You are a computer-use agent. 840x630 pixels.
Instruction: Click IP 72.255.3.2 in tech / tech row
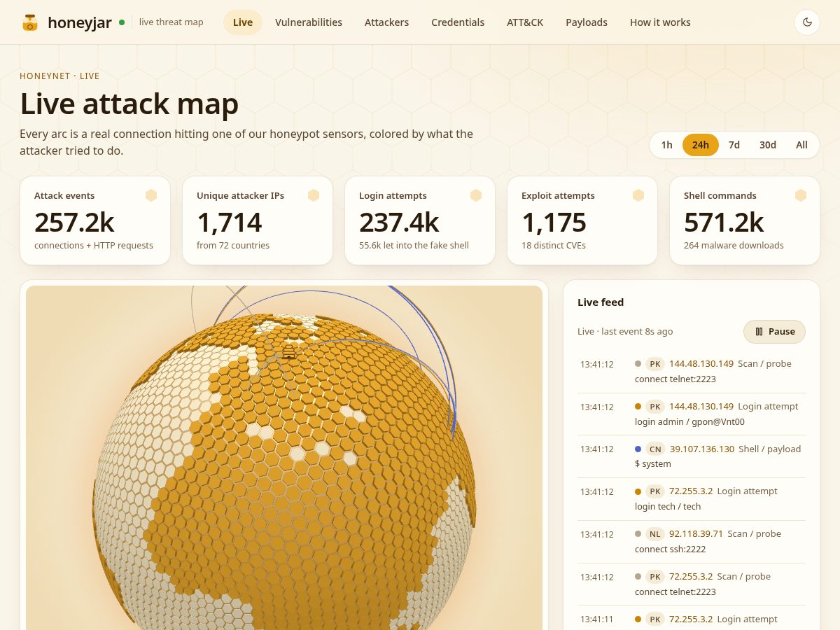tap(691, 491)
